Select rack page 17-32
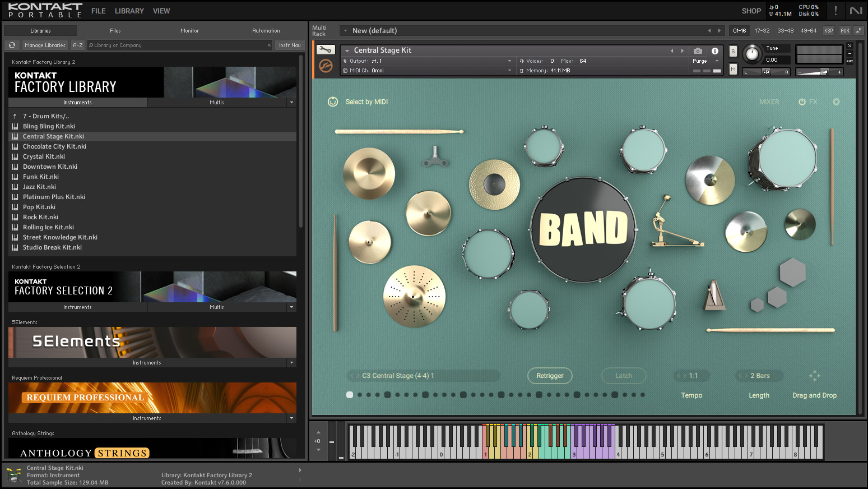 click(x=762, y=30)
